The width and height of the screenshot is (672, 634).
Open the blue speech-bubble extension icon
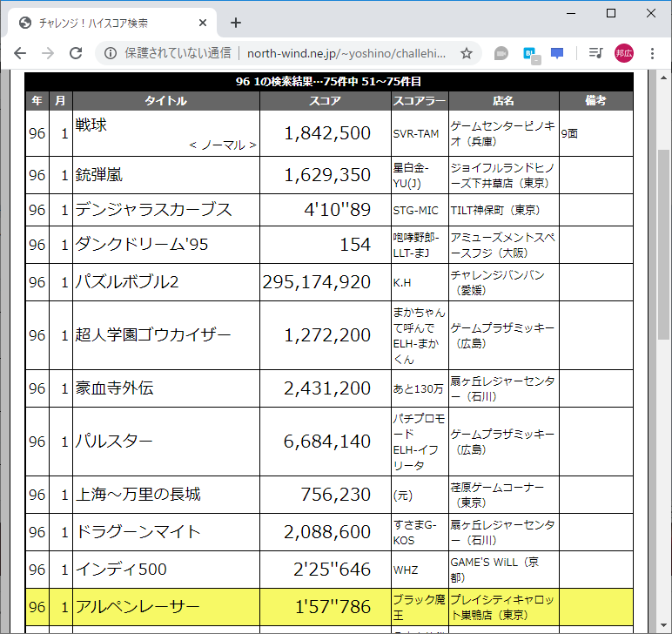point(557,53)
